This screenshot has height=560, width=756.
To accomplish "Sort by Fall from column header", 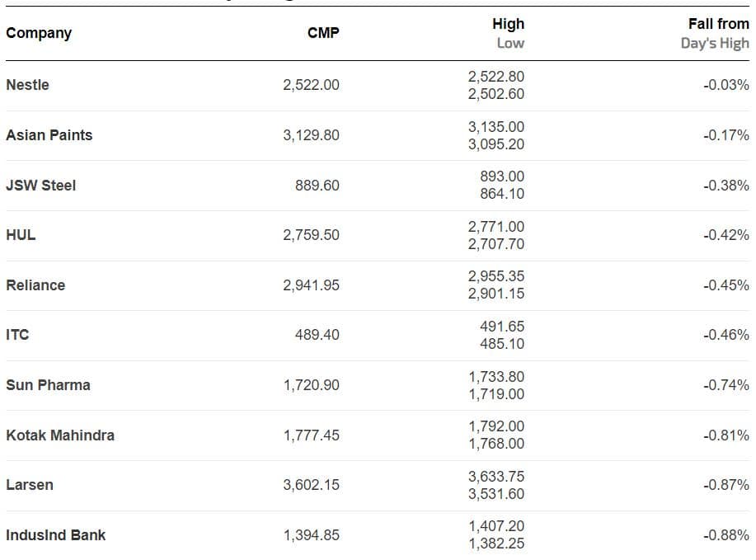I will pos(718,24).
